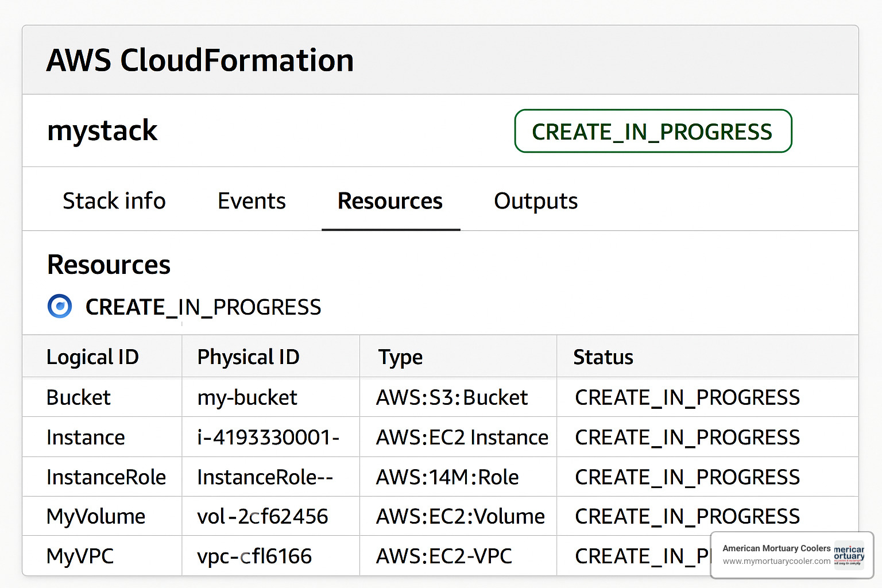This screenshot has width=882, height=588.
Task: Click the blue in-progress status icon
Action: pos(60,306)
